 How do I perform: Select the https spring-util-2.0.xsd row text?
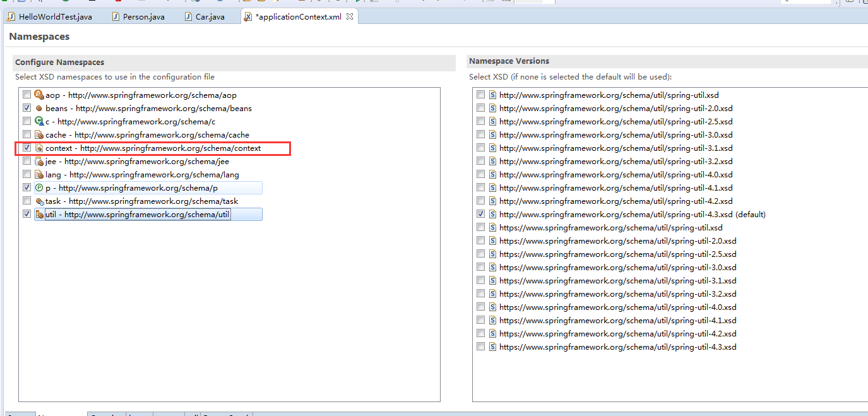(x=618, y=241)
